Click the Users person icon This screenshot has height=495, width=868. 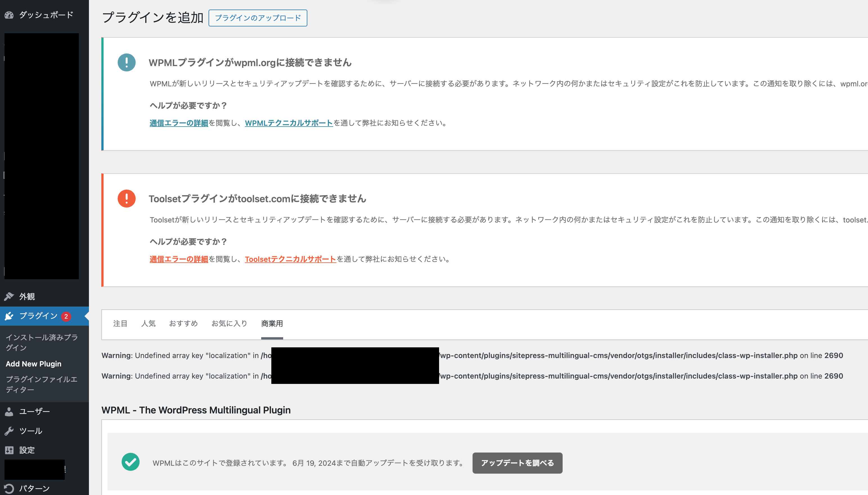tap(9, 412)
